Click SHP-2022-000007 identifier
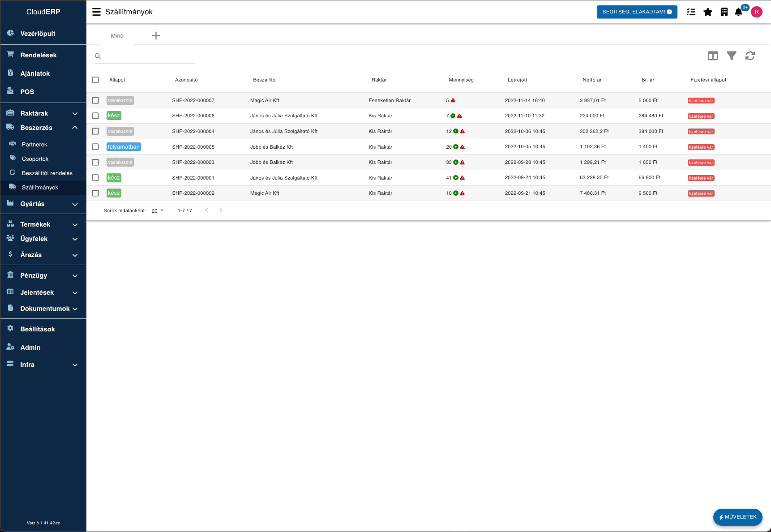 point(193,100)
